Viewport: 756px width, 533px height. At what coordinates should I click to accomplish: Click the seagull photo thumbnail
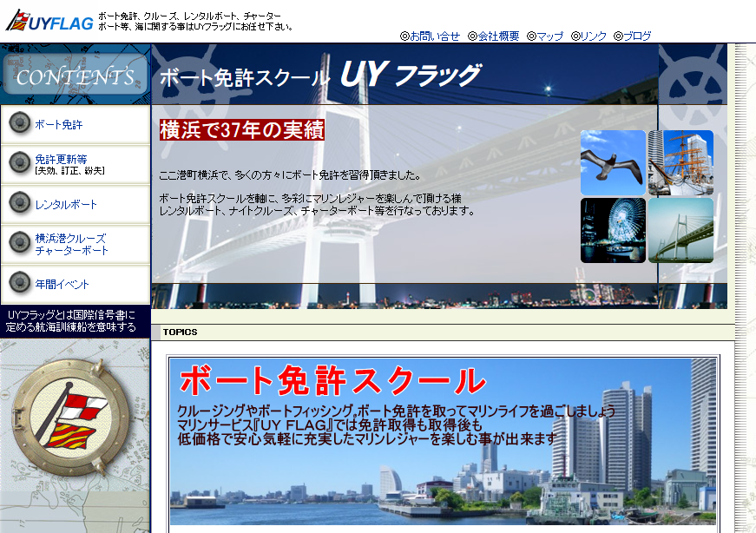(x=613, y=162)
